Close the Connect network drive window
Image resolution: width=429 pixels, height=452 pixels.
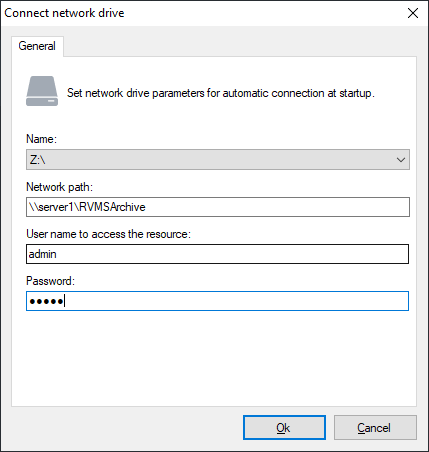413,13
